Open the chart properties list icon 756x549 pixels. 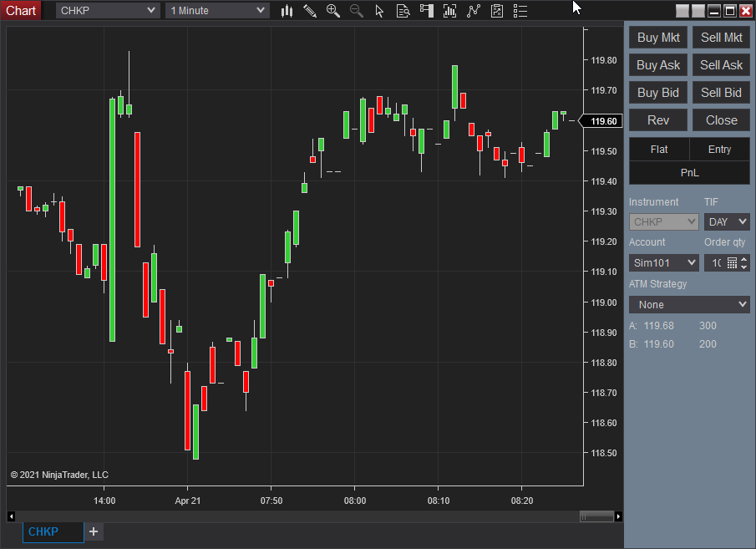click(x=520, y=11)
